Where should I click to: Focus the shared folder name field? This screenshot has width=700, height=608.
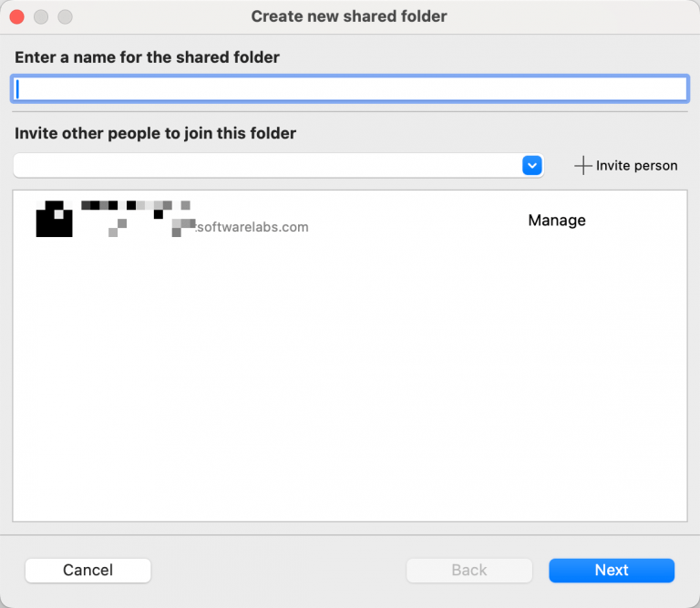point(350,88)
